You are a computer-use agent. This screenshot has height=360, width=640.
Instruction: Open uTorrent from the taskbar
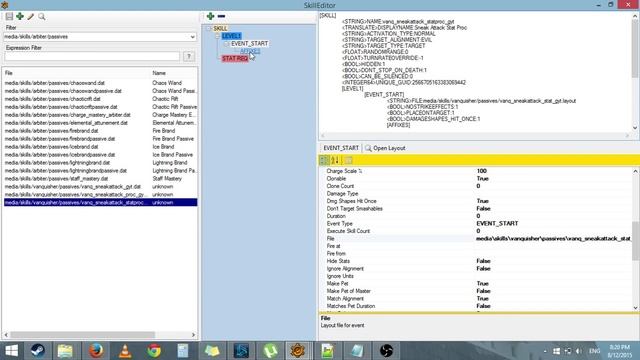coord(270,351)
